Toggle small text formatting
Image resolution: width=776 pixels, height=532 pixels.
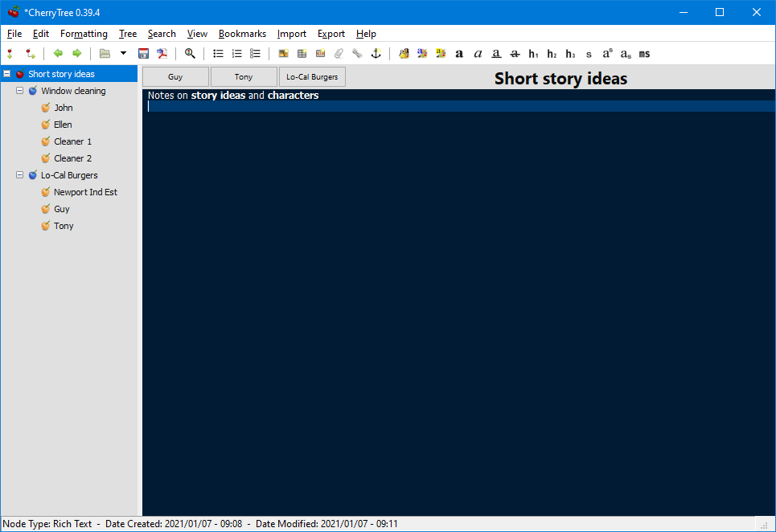click(x=589, y=53)
